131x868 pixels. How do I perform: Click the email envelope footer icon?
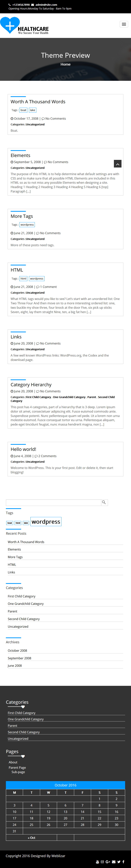(x=114, y=862)
